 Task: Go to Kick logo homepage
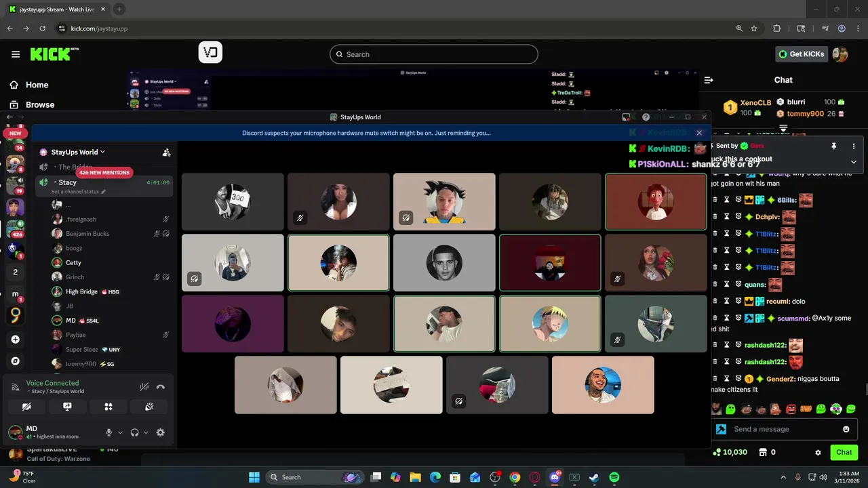click(54, 54)
